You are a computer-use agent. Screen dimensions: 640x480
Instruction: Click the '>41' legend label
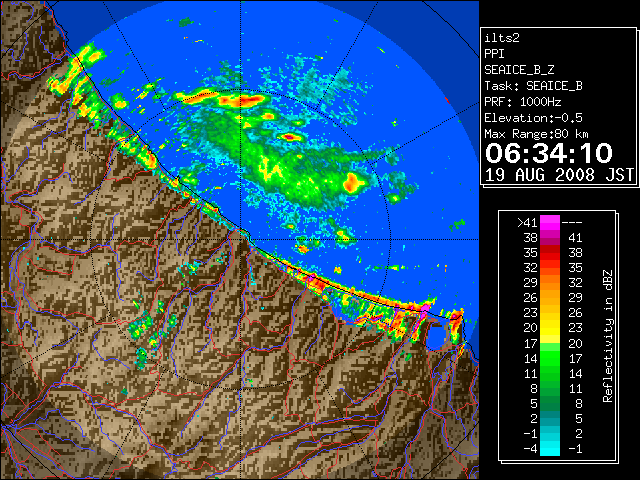(x=527, y=223)
